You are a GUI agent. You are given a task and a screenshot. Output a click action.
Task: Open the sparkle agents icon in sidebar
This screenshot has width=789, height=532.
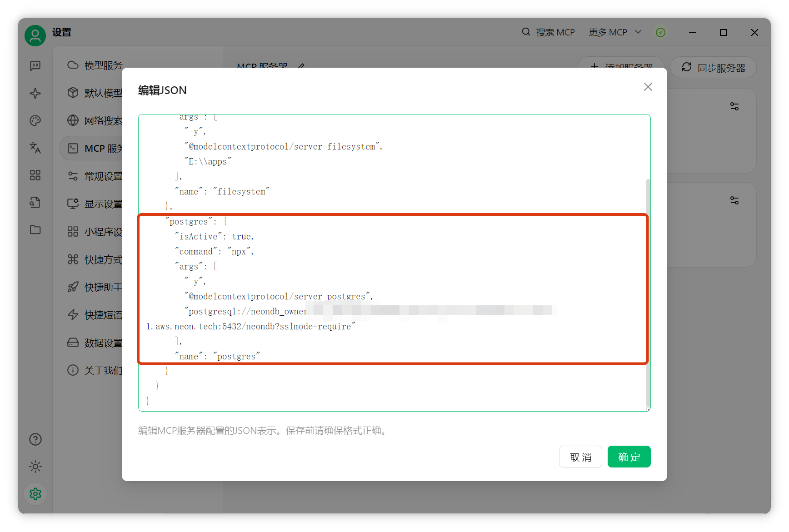35,94
